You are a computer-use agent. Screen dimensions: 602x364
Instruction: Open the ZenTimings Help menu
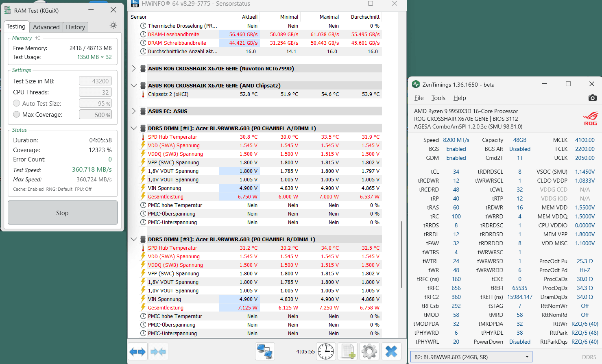pyautogui.click(x=460, y=98)
